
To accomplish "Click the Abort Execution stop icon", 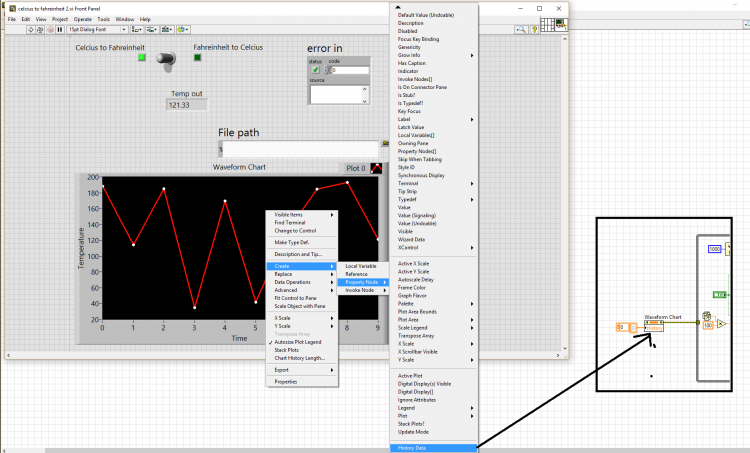I will click(x=50, y=30).
